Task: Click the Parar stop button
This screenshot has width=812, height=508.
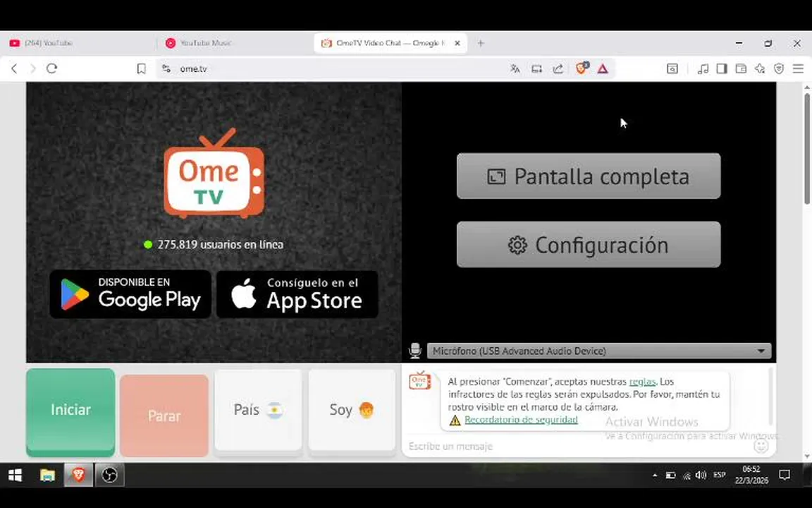Action: pos(164,415)
